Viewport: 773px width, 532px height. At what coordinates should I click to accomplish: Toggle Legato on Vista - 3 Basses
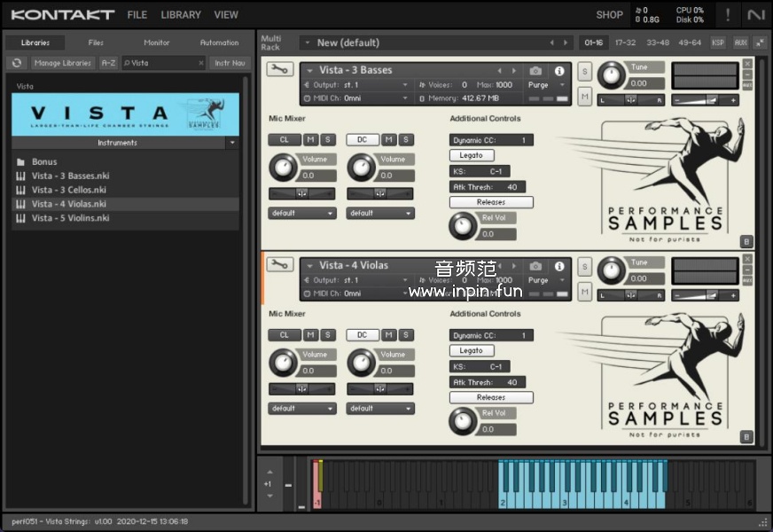pos(472,155)
